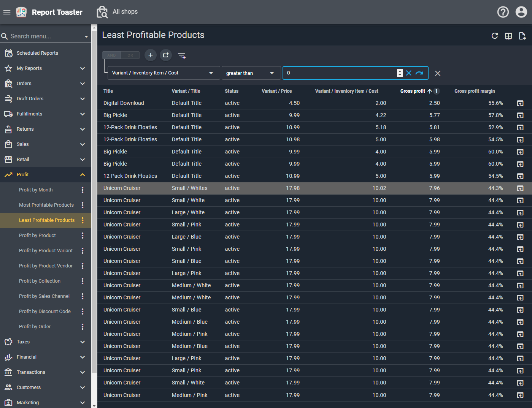Viewport: 532px width, 408px height.
Task: Sort by Gross profit column header
Action: pos(413,91)
